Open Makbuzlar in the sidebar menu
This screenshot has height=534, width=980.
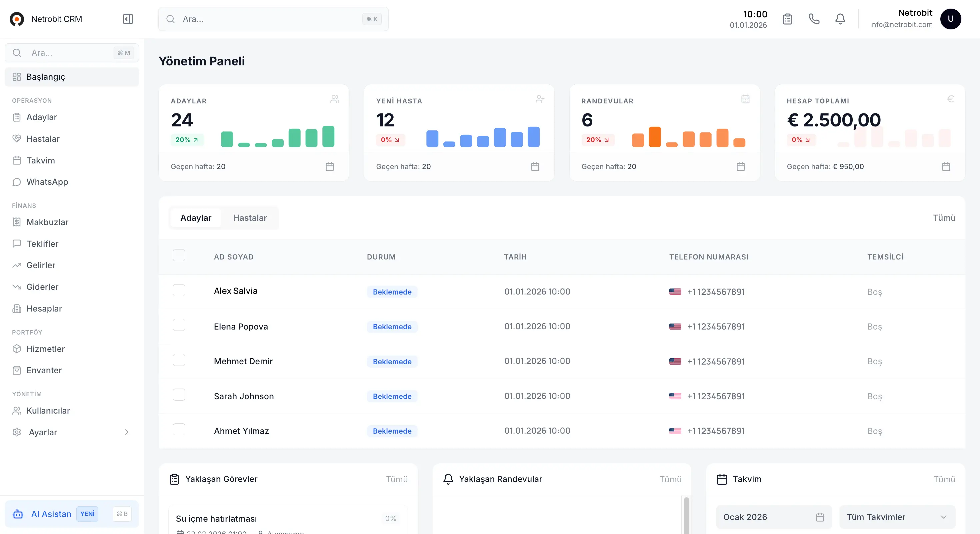(47, 222)
